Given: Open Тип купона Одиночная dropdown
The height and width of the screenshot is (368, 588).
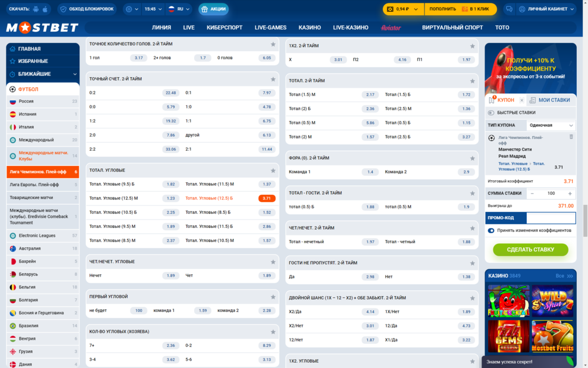Looking at the screenshot, I should pyautogui.click(x=550, y=125).
